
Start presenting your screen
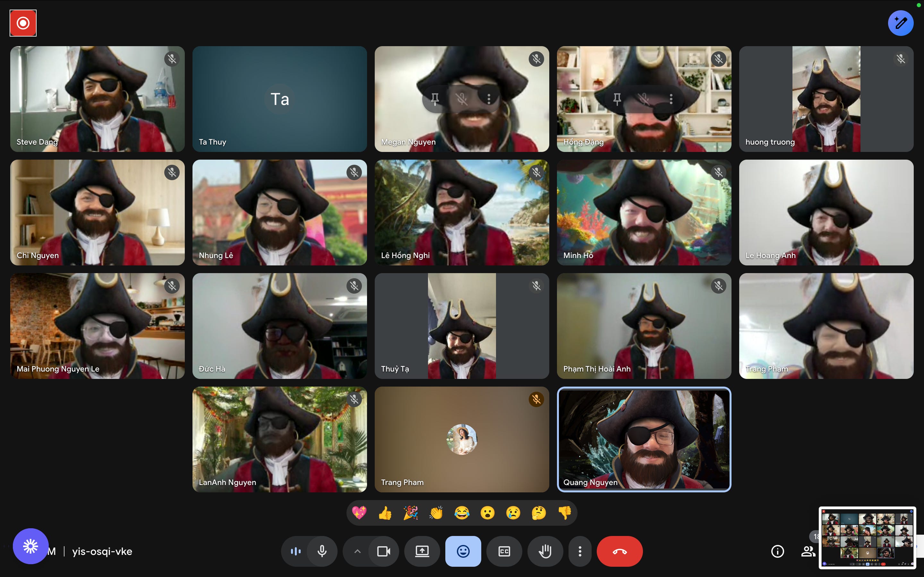click(x=422, y=551)
